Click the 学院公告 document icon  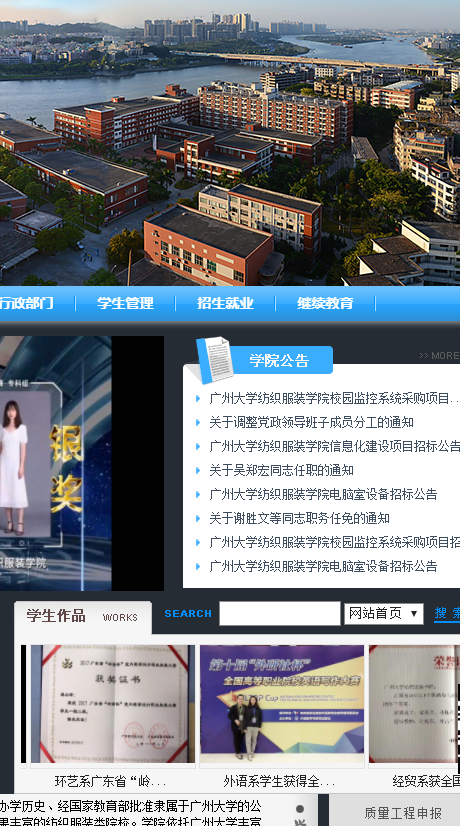pyautogui.click(x=215, y=360)
